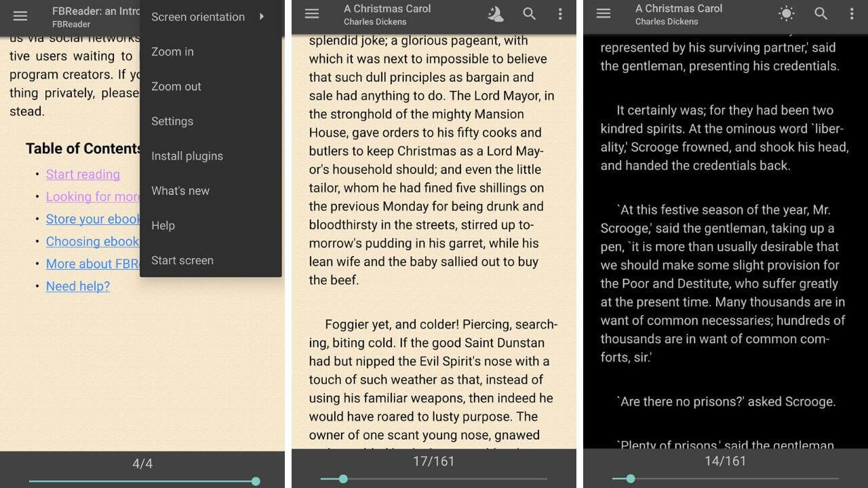The height and width of the screenshot is (488, 868).
Task: Expand Screen orientation submenu arrow
Action: pyautogui.click(x=262, y=17)
